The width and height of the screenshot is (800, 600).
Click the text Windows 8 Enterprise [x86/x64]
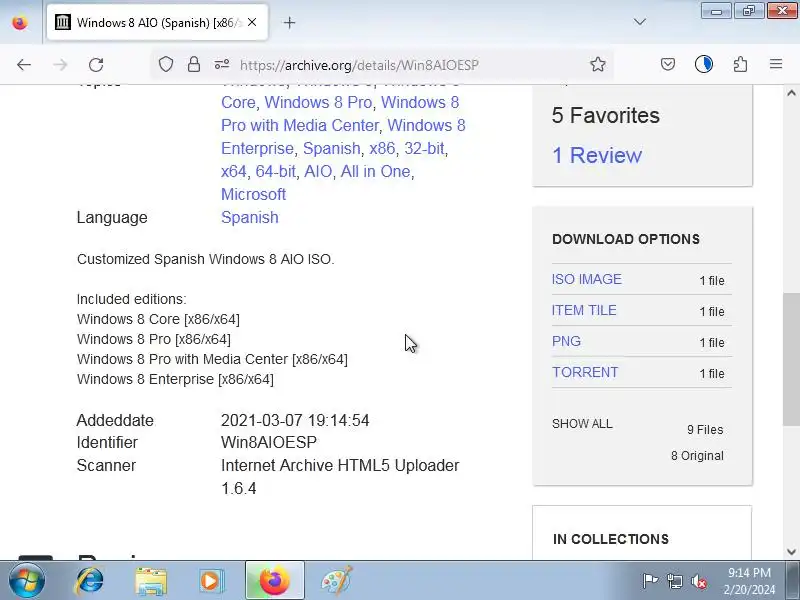175,380
